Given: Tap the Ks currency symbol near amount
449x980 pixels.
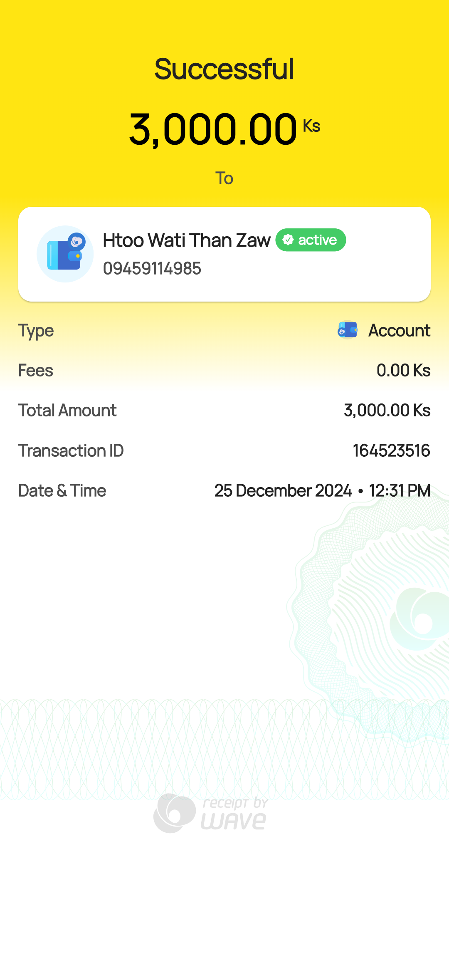Looking at the screenshot, I should 311,126.
